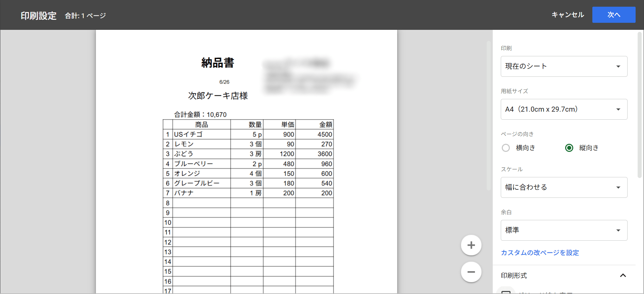Click the 次へ button

(614, 15)
